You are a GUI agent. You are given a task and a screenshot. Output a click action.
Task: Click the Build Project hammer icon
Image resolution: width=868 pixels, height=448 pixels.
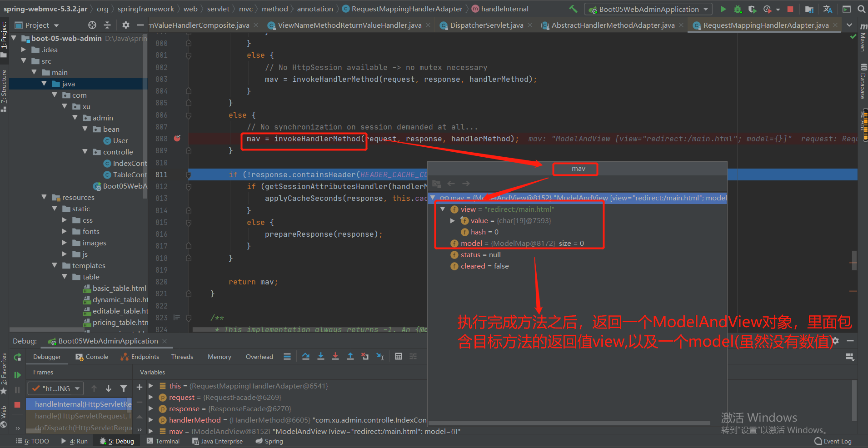(573, 9)
